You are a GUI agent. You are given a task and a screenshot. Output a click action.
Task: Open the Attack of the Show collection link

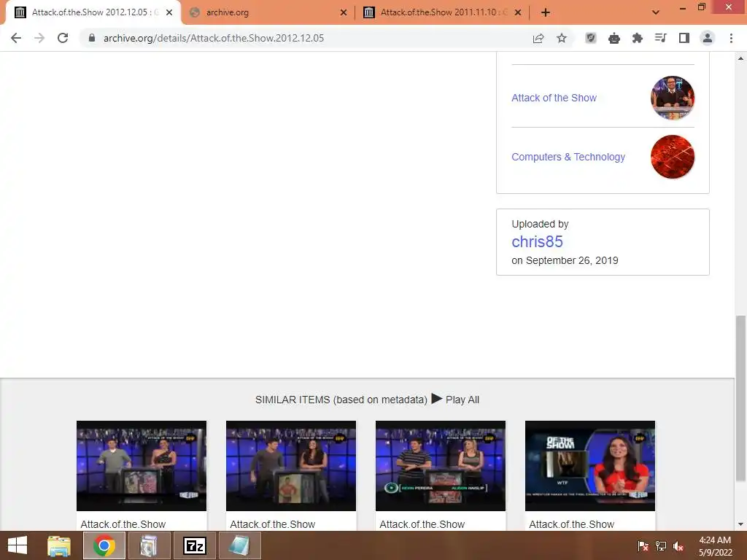554,98
